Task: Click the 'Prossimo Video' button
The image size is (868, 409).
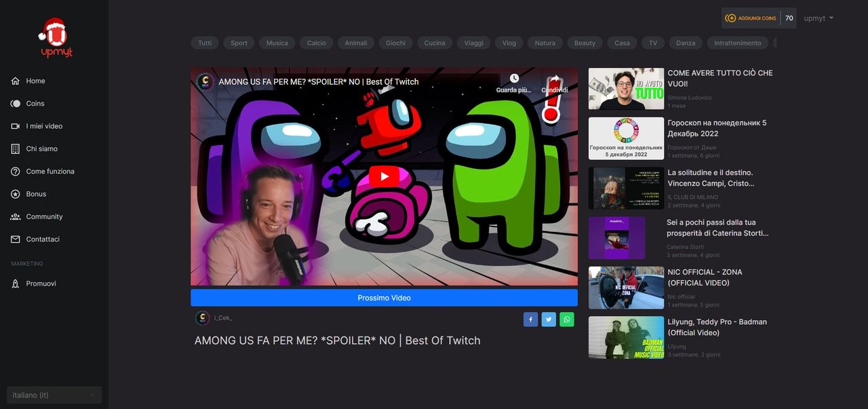Action: point(384,297)
